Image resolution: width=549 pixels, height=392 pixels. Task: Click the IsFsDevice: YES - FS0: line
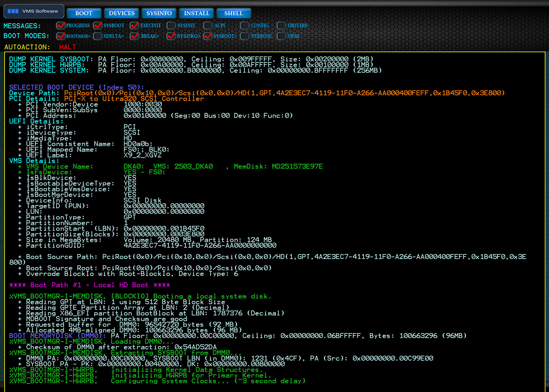click(x=91, y=172)
